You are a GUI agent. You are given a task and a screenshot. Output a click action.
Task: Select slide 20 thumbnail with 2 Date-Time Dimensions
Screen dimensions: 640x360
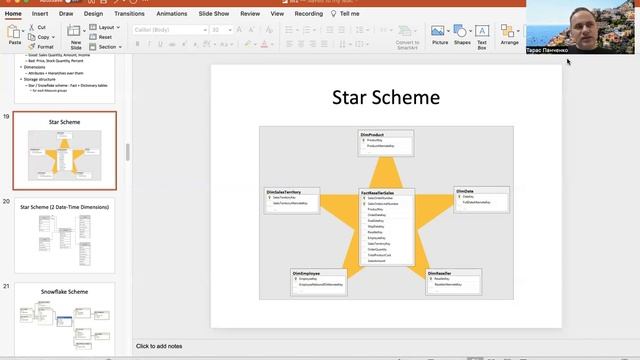coord(64,236)
